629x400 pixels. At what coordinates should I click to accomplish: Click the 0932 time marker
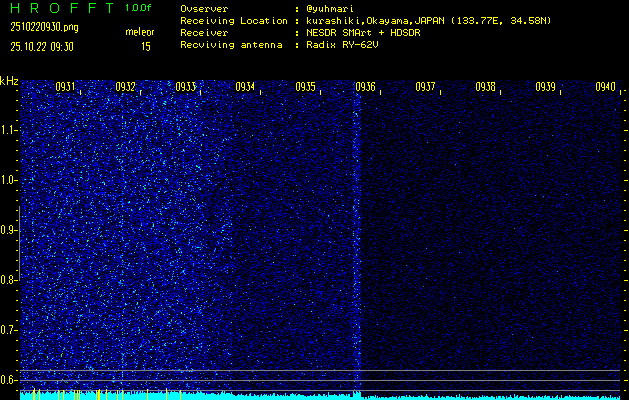coord(125,87)
